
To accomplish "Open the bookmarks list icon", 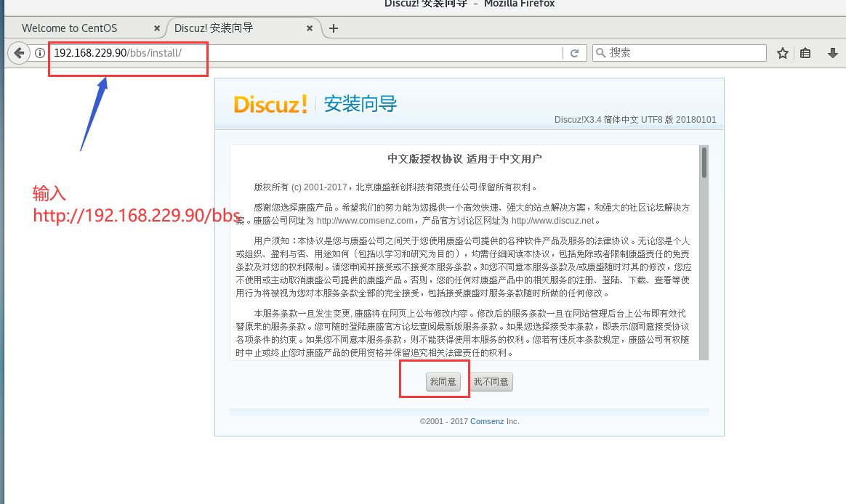I will pyautogui.click(x=805, y=53).
